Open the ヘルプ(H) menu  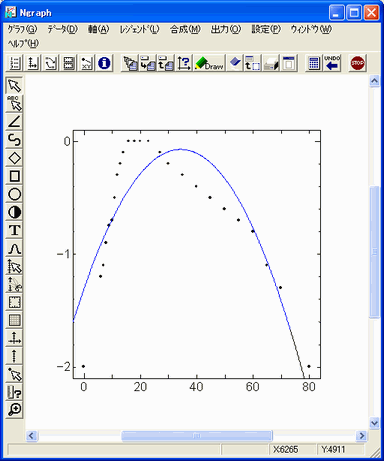click(23, 43)
